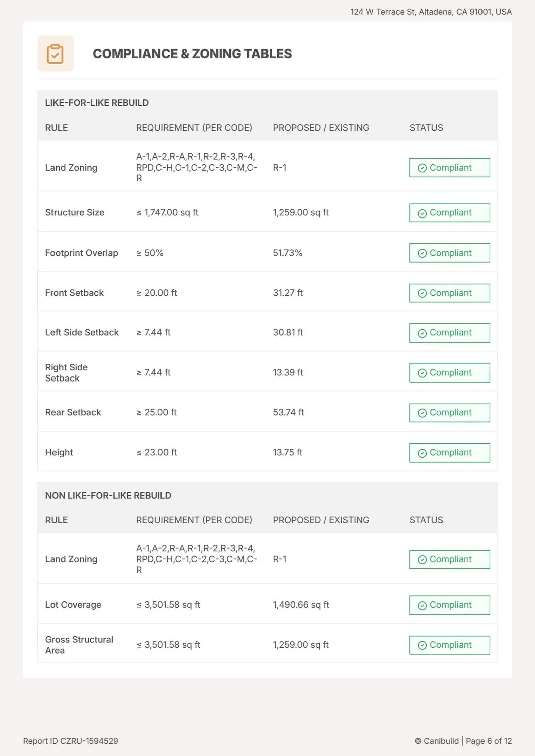Select the Compliant badge for Right Side Setback
This screenshot has height=756, width=535.
click(x=449, y=372)
